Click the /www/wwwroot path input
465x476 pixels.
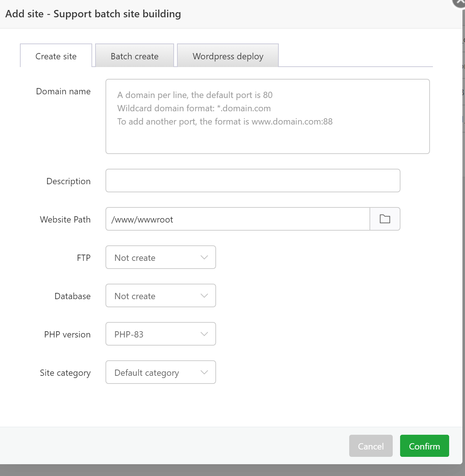tap(237, 219)
